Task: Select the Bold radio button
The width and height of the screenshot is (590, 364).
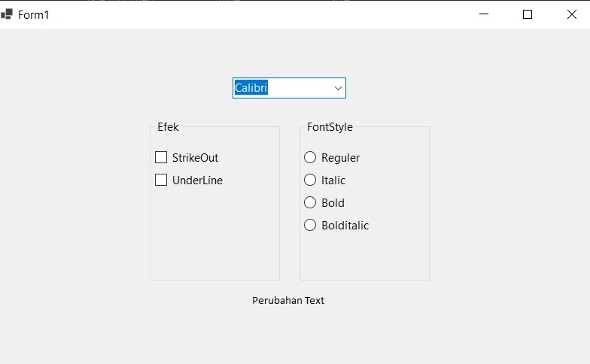Action: 310,202
